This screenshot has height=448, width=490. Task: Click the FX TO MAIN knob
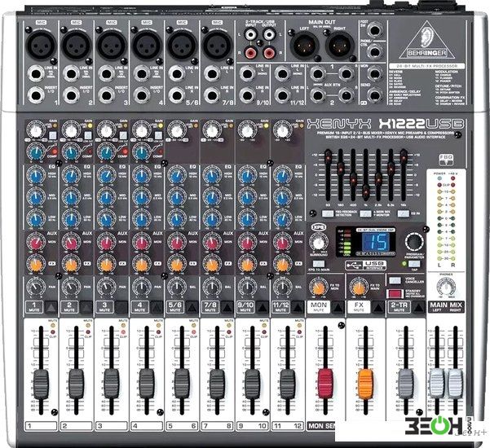tap(359, 287)
